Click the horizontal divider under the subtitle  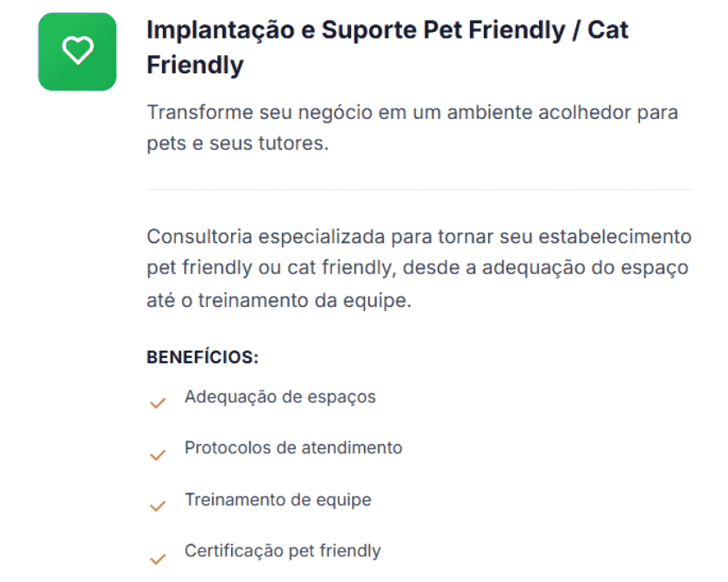419,189
